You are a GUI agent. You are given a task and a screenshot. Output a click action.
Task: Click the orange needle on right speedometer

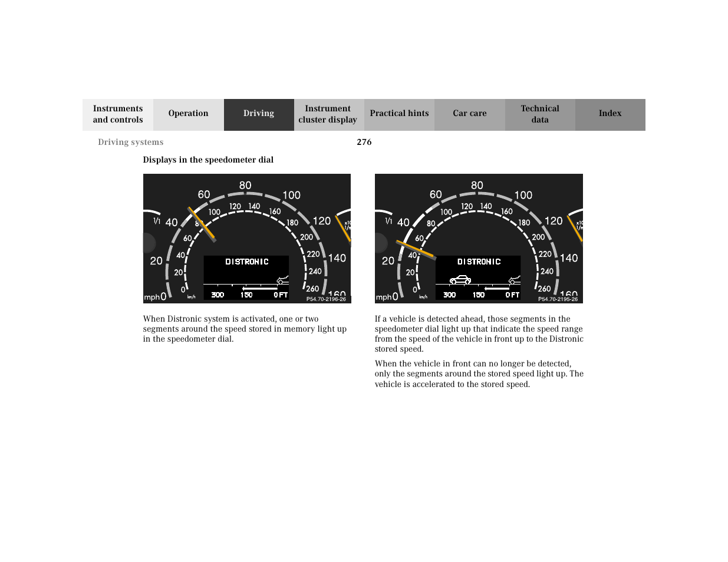(416, 250)
